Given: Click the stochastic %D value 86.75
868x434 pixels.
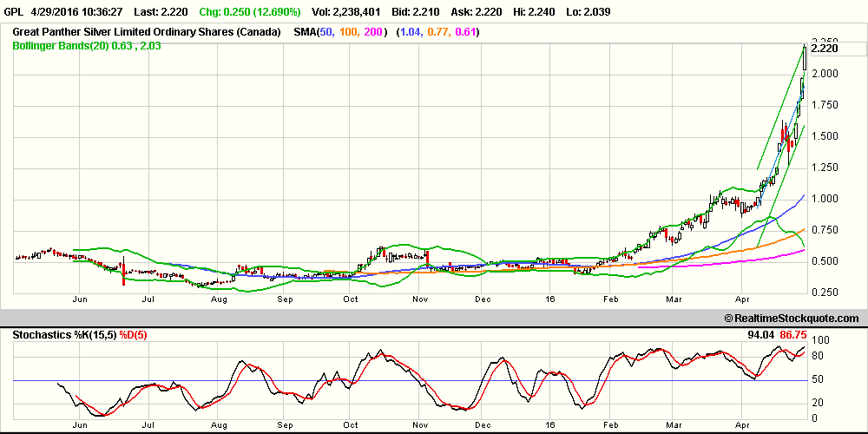Looking at the screenshot, I should [x=793, y=335].
